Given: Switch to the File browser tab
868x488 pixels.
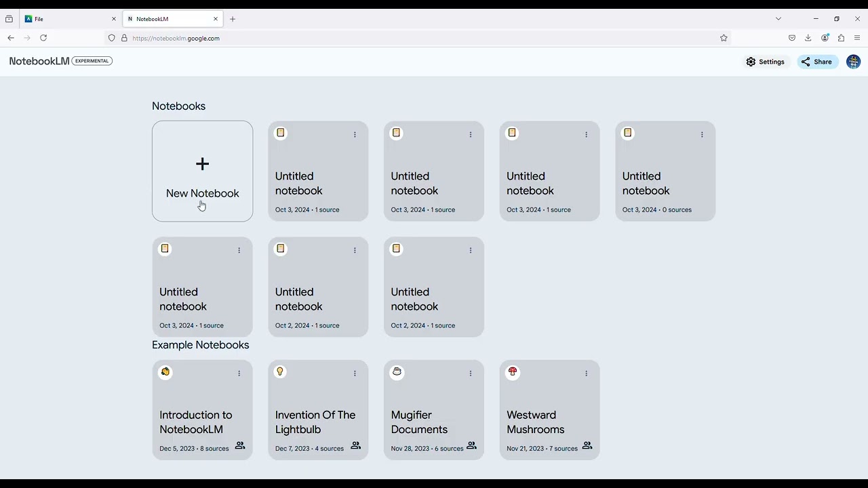Looking at the screenshot, I should click(x=71, y=19).
